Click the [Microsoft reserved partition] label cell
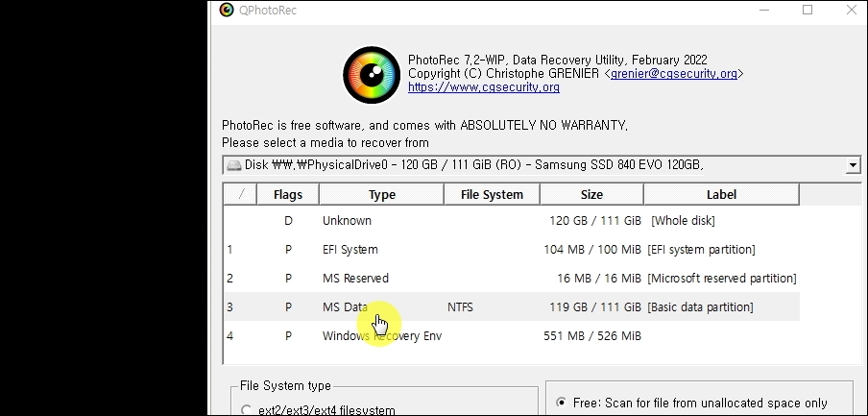This screenshot has width=868, height=416. click(x=722, y=278)
